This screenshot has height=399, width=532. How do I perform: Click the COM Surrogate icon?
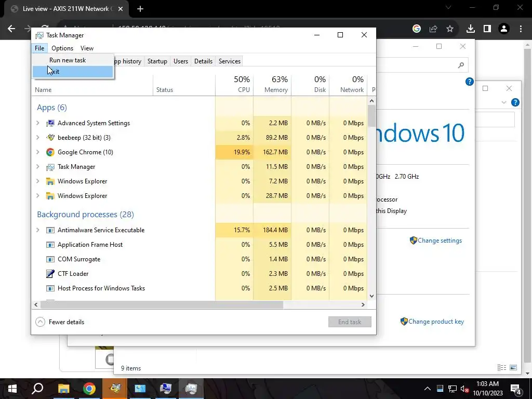pyautogui.click(x=50, y=259)
